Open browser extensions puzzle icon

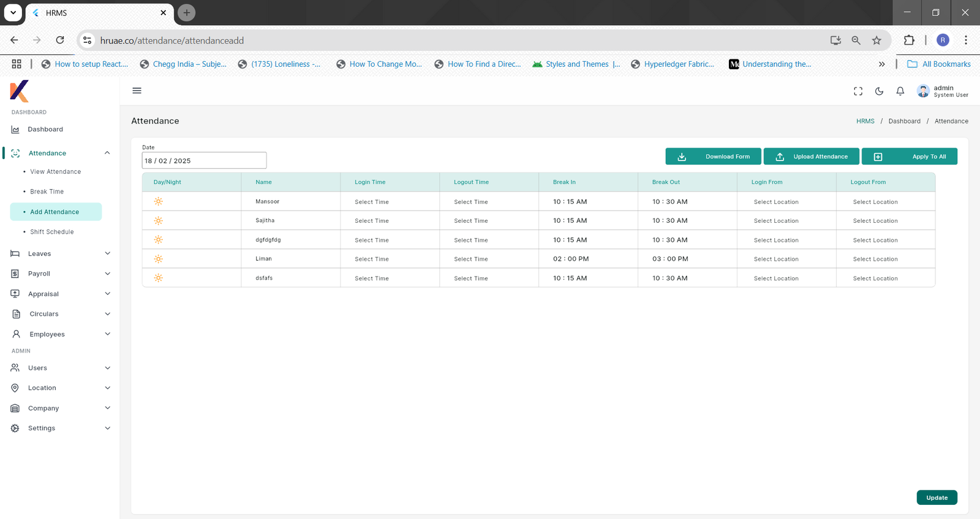(909, 40)
